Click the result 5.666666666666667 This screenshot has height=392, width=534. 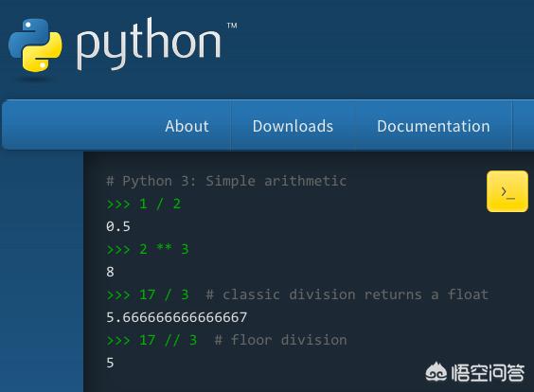pyautogui.click(x=176, y=317)
